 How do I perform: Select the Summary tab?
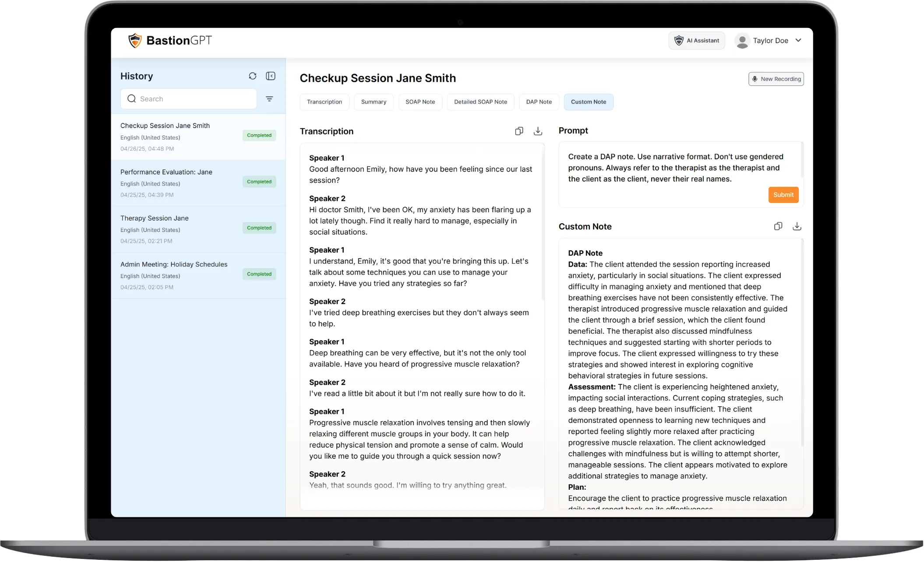374,102
